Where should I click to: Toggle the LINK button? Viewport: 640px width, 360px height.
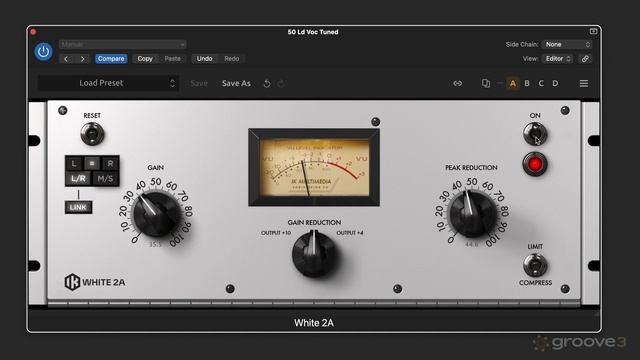pyautogui.click(x=78, y=207)
